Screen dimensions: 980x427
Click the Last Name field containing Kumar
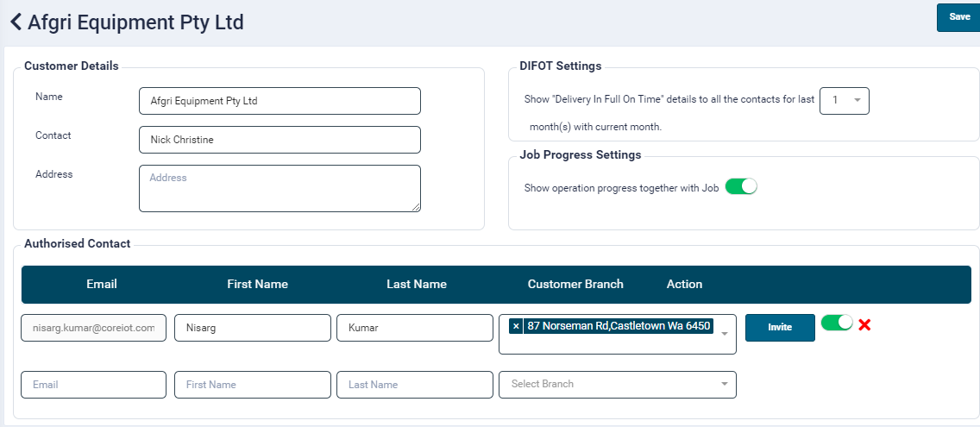point(414,328)
